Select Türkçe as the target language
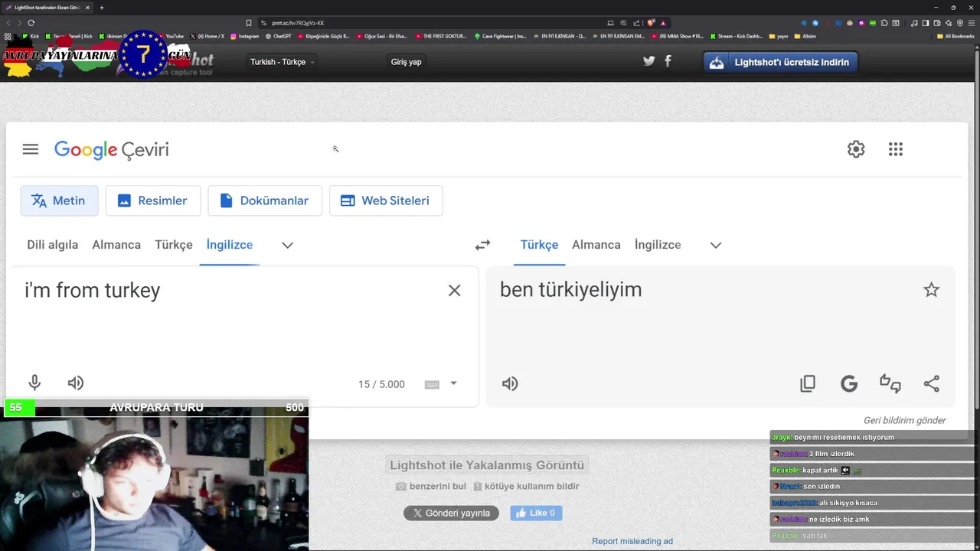 coord(539,245)
